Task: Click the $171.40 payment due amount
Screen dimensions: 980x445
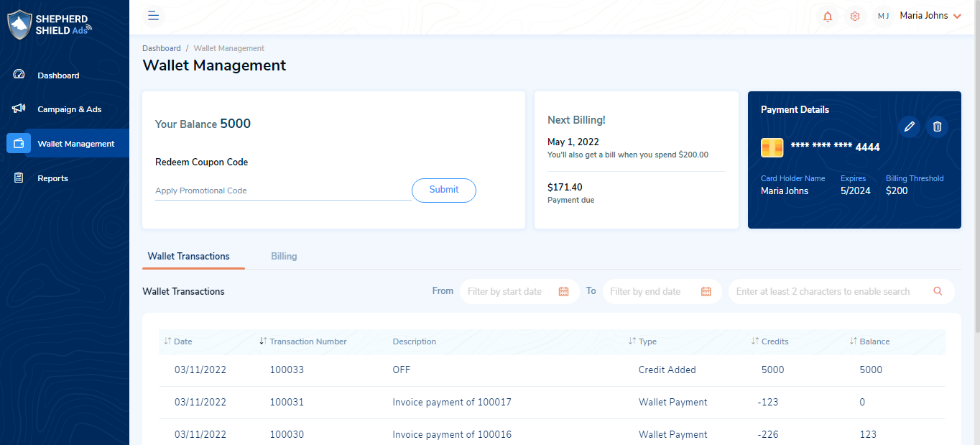Action: point(565,187)
